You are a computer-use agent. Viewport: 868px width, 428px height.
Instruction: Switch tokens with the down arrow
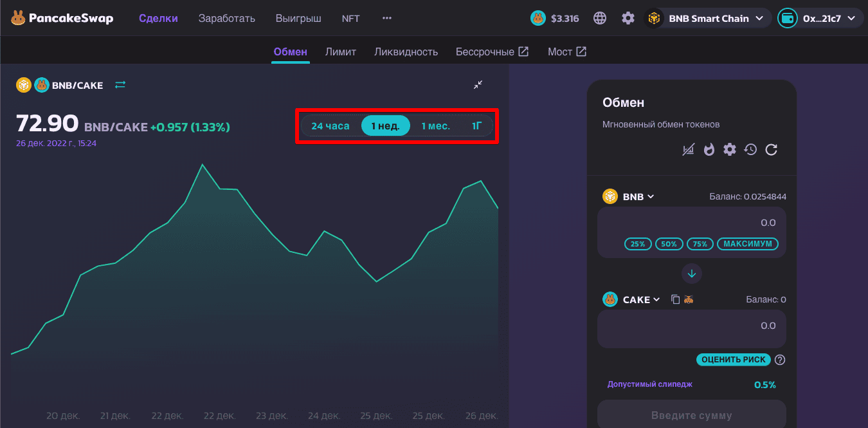[x=692, y=274]
